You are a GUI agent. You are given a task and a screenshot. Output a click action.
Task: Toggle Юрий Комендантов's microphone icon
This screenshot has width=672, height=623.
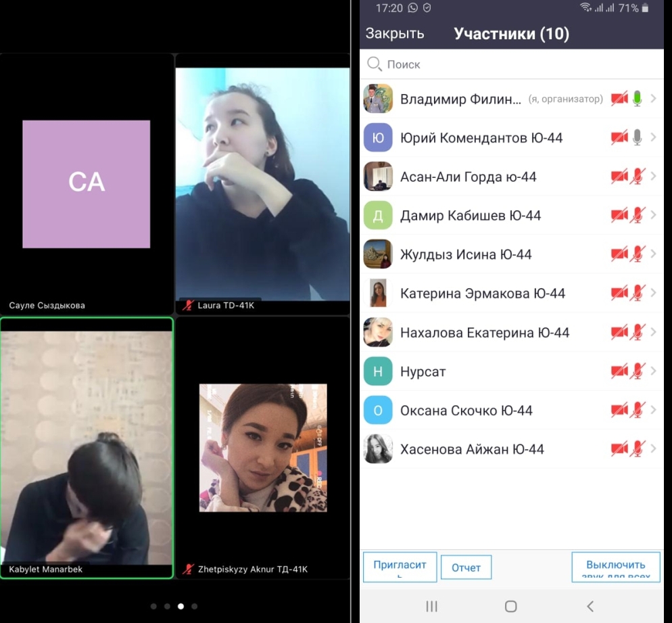pyautogui.click(x=637, y=137)
